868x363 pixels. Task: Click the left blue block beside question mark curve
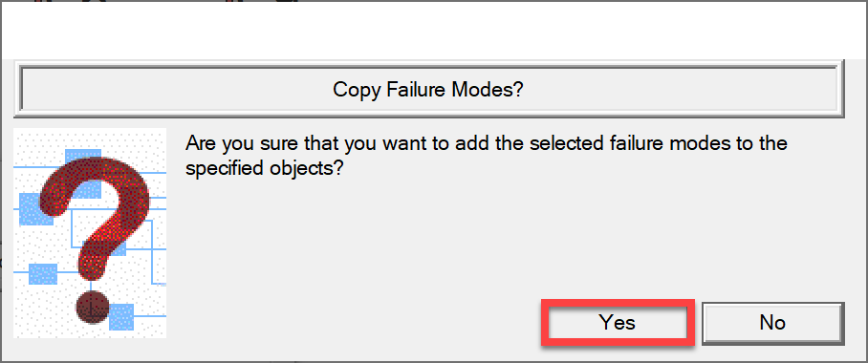pos(33,210)
